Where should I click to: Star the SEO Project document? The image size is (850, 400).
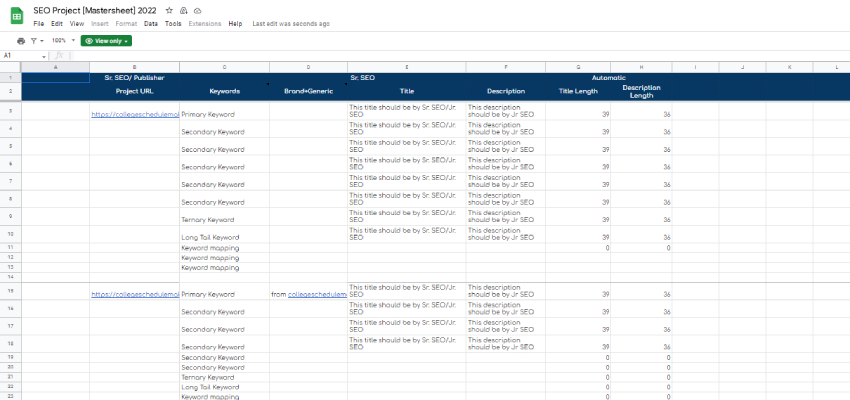tap(168, 9)
